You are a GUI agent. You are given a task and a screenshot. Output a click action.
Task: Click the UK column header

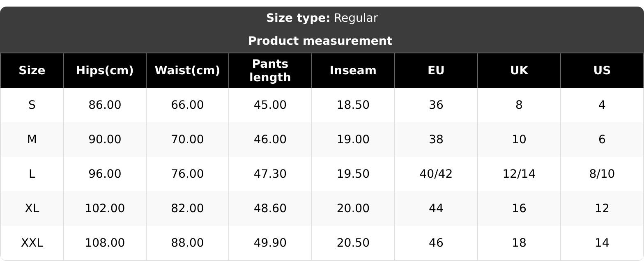click(519, 71)
